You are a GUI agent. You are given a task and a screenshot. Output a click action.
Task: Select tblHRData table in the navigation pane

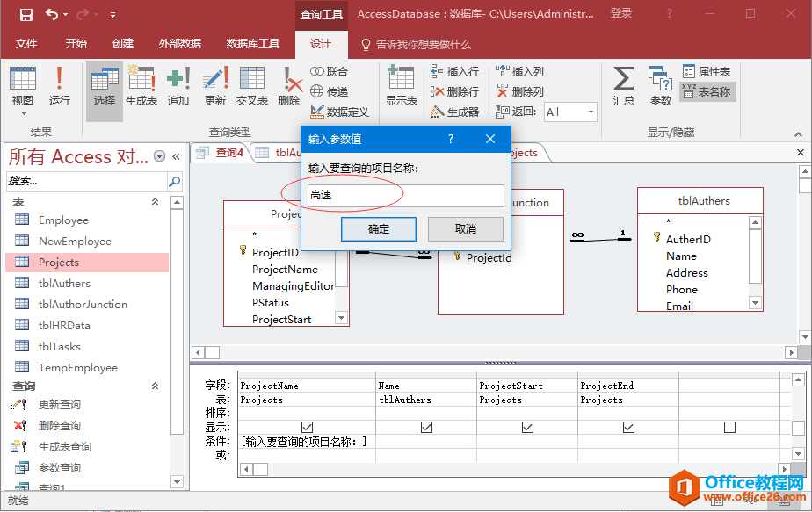click(64, 325)
